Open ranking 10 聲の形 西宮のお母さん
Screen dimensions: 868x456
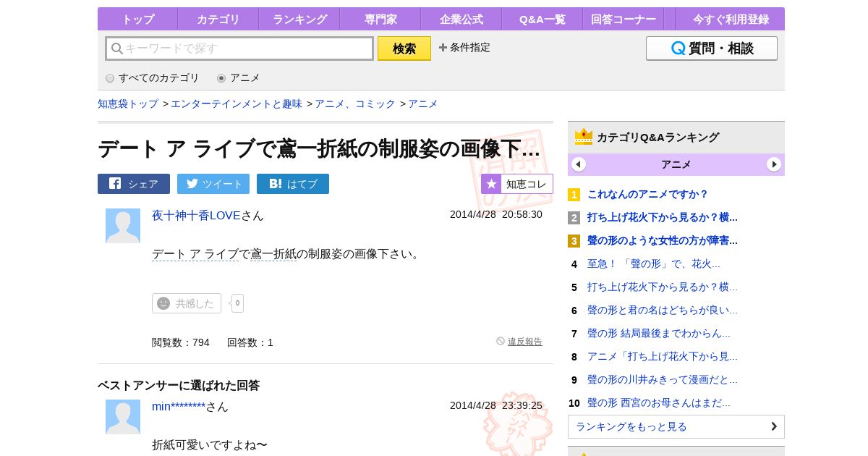coord(659,402)
